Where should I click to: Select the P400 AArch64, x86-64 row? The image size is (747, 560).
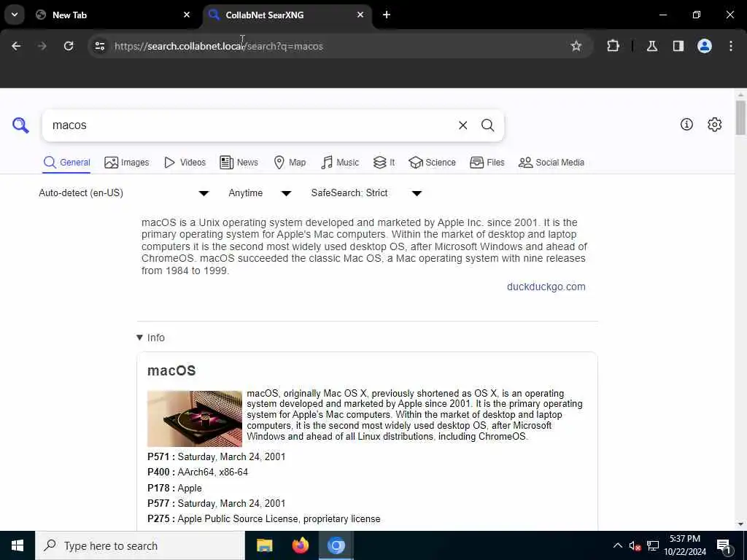(x=198, y=472)
